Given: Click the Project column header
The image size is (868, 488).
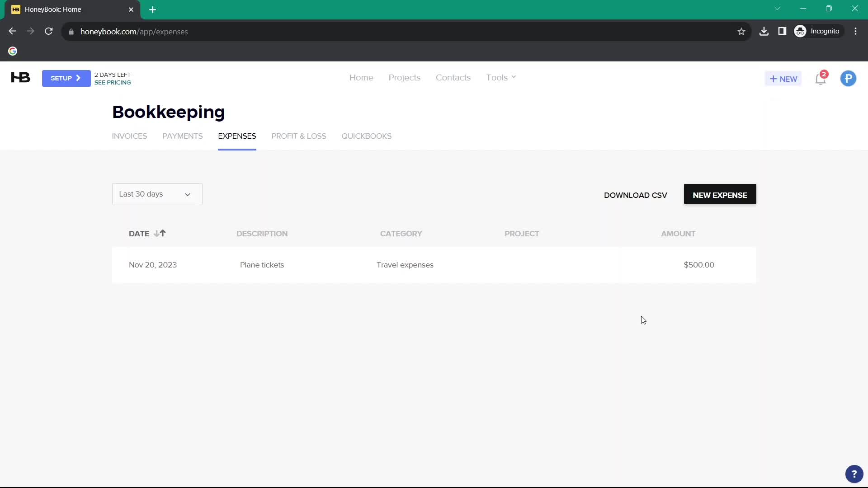Looking at the screenshot, I should click(x=522, y=234).
